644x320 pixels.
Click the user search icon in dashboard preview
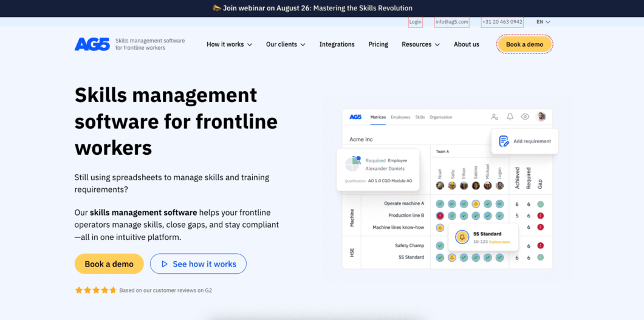495,117
